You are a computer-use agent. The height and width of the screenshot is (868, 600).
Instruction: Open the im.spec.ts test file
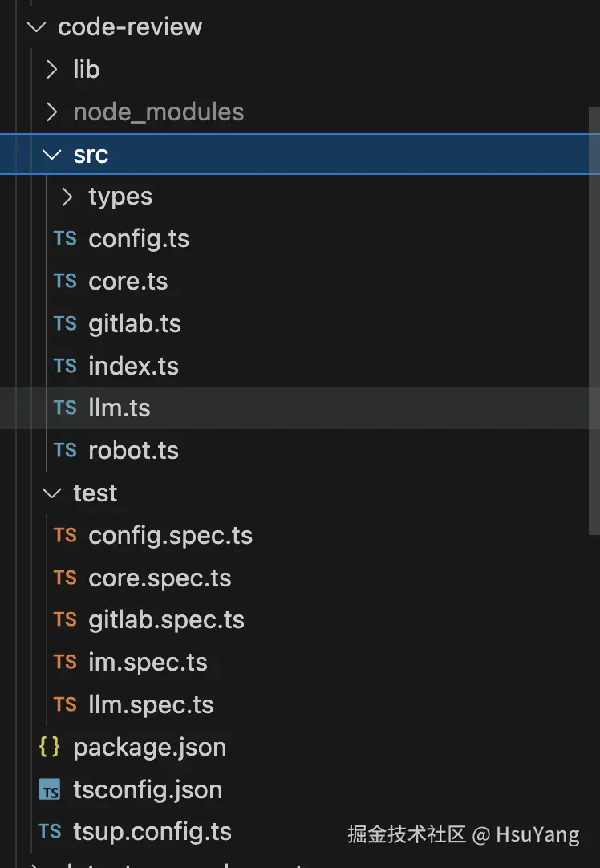pos(148,663)
